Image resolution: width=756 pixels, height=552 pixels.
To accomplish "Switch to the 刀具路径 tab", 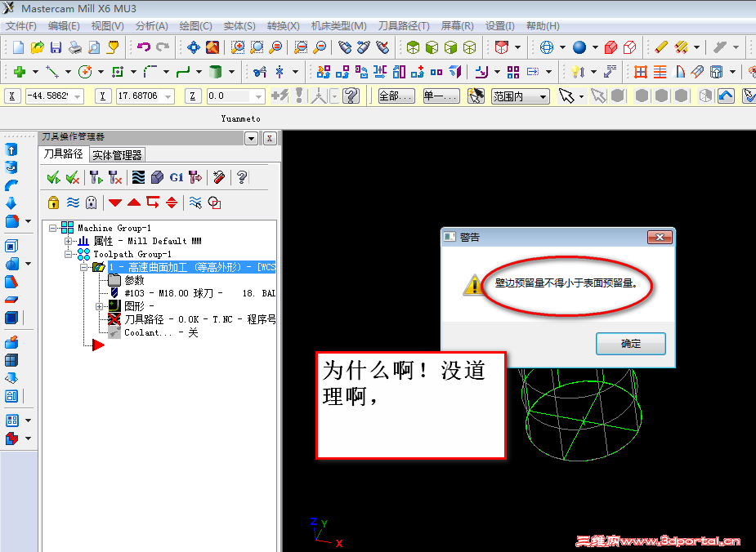I will (x=63, y=154).
